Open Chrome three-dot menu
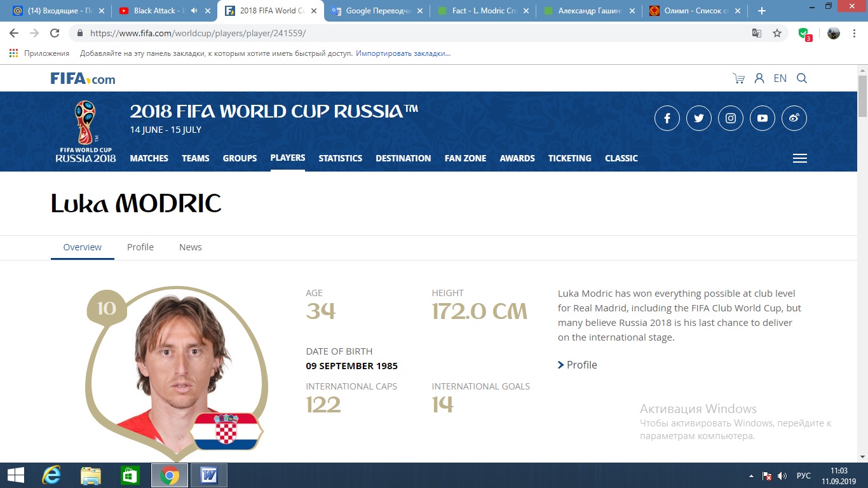 855,33
